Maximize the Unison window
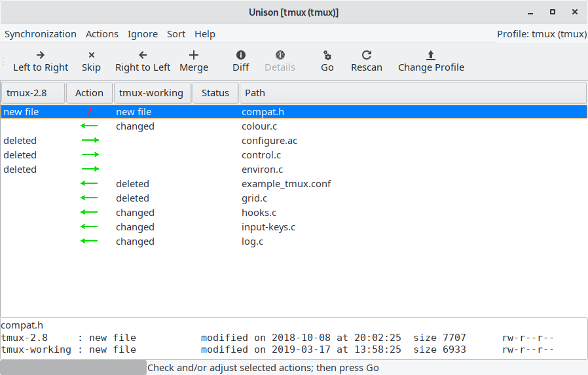588x375 pixels. coord(553,12)
